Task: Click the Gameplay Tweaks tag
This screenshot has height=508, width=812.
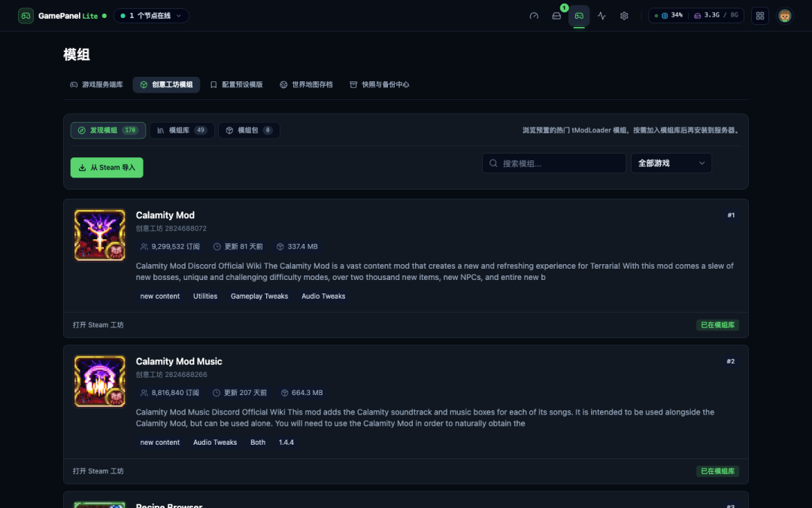Action: pyautogui.click(x=259, y=297)
